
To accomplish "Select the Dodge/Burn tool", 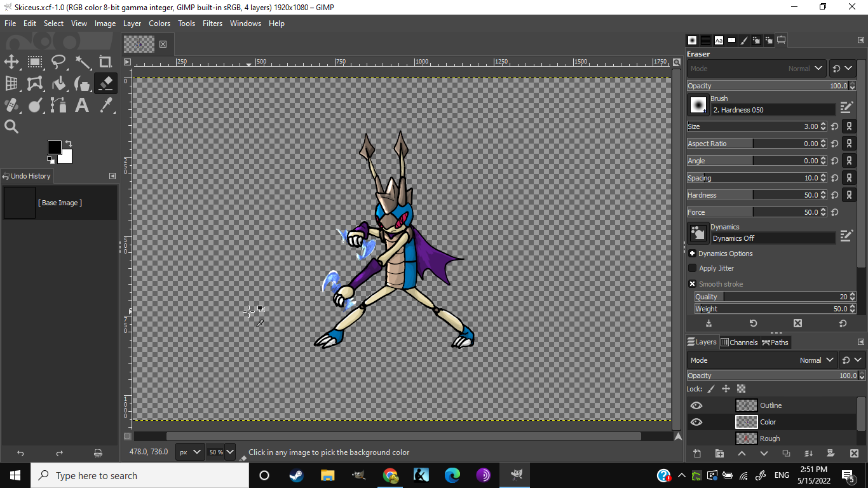I will point(35,105).
